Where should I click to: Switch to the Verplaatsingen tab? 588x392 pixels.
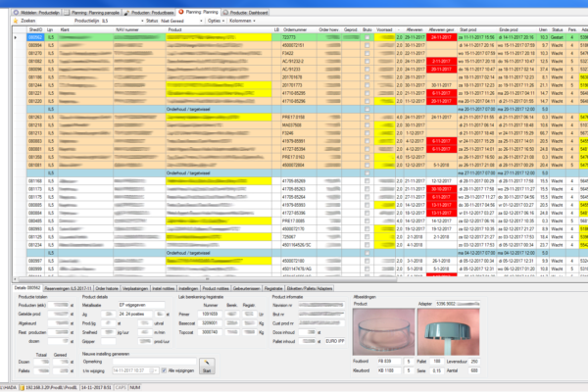click(x=135, y=288)
